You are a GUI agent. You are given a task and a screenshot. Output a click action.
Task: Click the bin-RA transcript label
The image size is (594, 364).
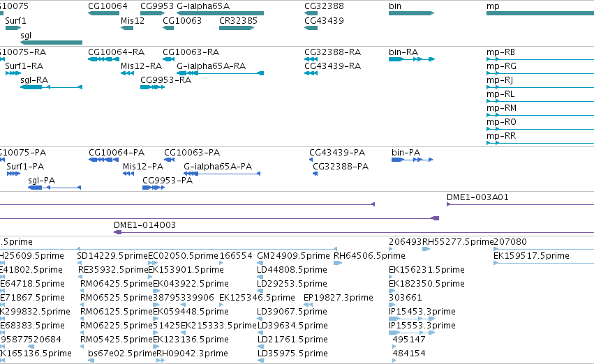coord(403,52)
